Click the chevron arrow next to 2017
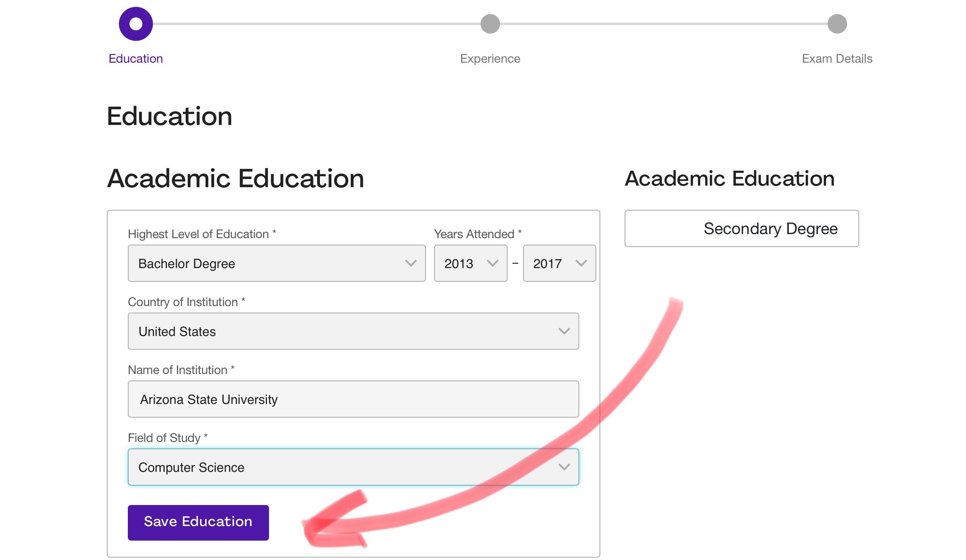 581,263
